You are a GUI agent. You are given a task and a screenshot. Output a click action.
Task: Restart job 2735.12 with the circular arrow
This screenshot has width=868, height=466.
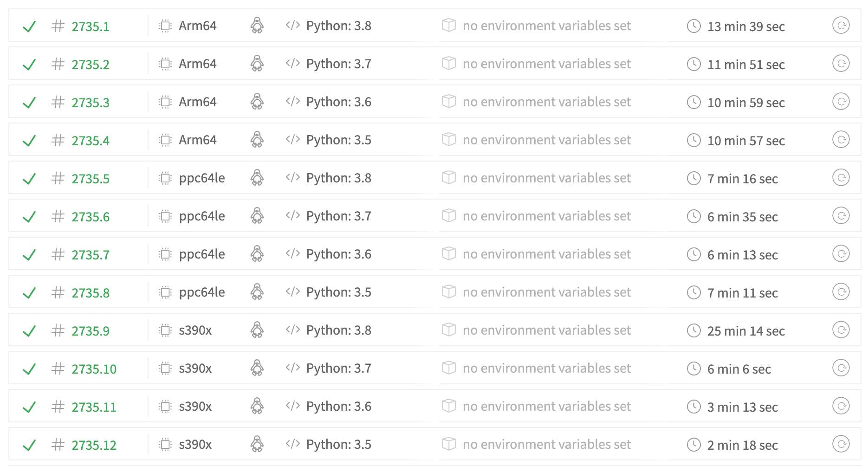[x=841, y=444]
